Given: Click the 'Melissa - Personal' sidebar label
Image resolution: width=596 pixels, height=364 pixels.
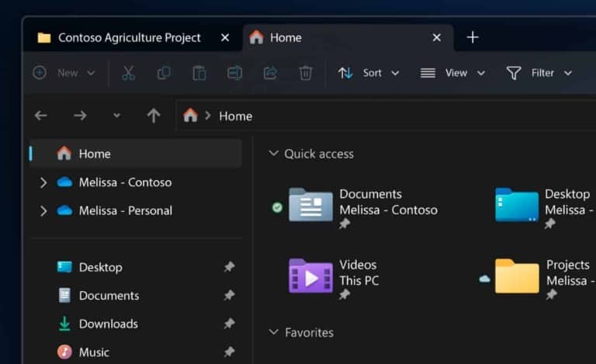Looking at the screenshot, I should [x=126, y=211].
